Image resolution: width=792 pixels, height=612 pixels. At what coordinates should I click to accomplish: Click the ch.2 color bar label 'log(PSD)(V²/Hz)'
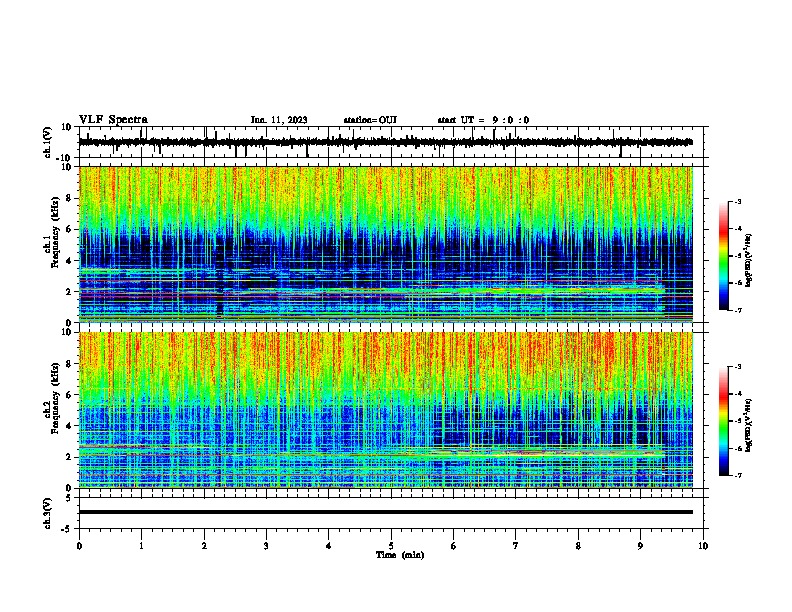point(748,425)
